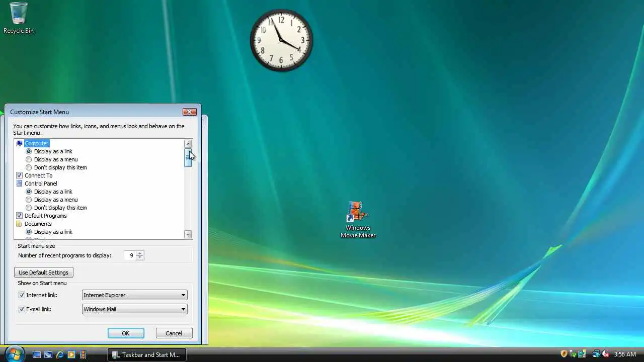Click the list scrollbar thumb
This screenshot has height=362, width=644.
[188, 157]
